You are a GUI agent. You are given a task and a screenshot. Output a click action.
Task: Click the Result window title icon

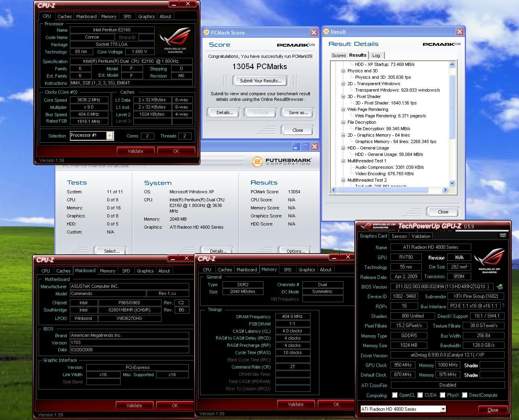[326, 31]
